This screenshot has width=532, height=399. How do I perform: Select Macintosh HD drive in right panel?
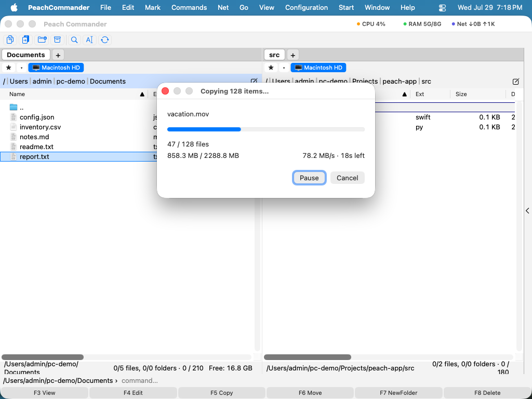pyautogui.click(x=318, y=68)
